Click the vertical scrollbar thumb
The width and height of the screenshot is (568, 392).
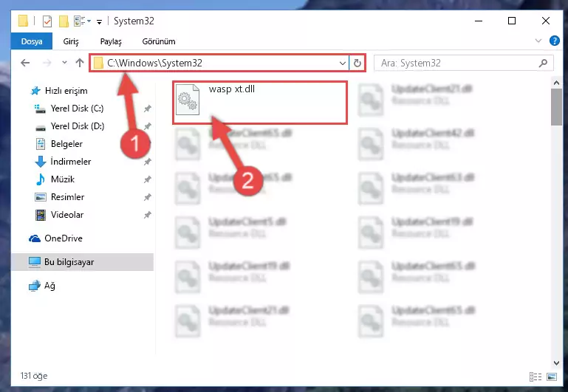tap(556, 107)
